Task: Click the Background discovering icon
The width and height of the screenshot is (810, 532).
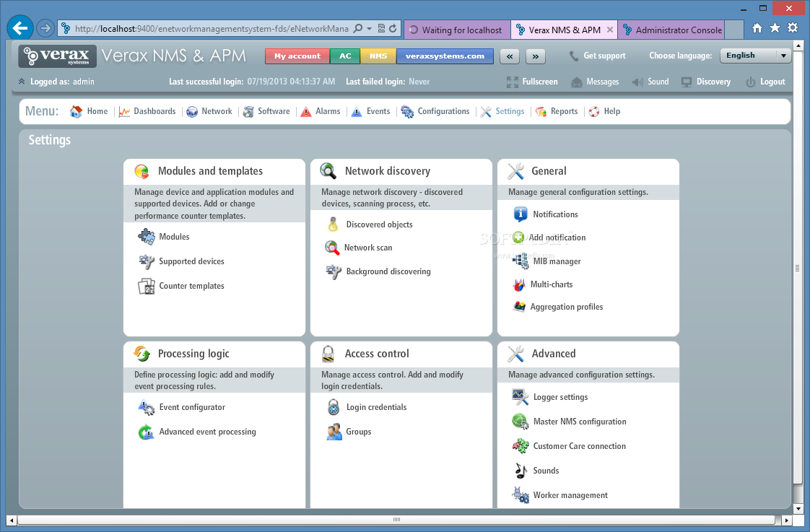Action: coord(334,271)
